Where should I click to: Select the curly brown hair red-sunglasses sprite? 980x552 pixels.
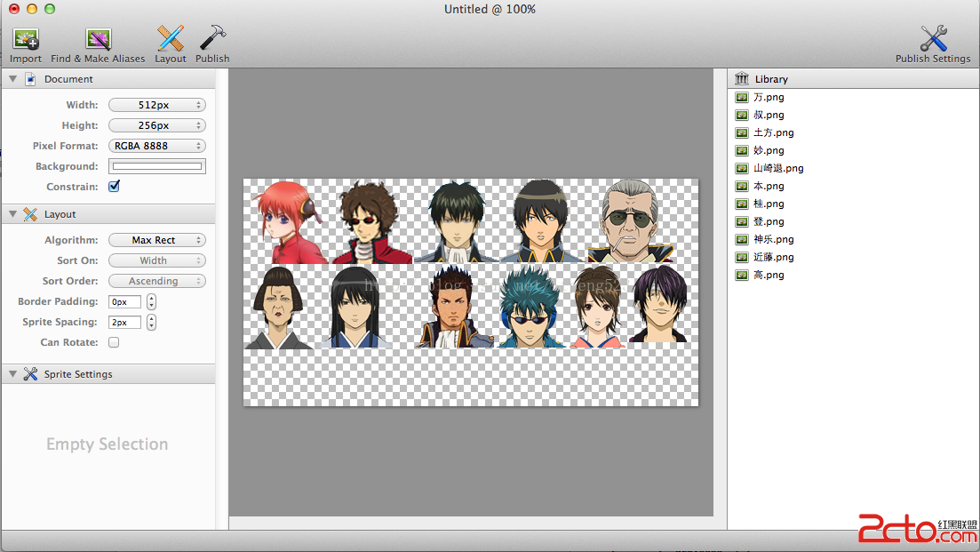click(x=371, y=222)
